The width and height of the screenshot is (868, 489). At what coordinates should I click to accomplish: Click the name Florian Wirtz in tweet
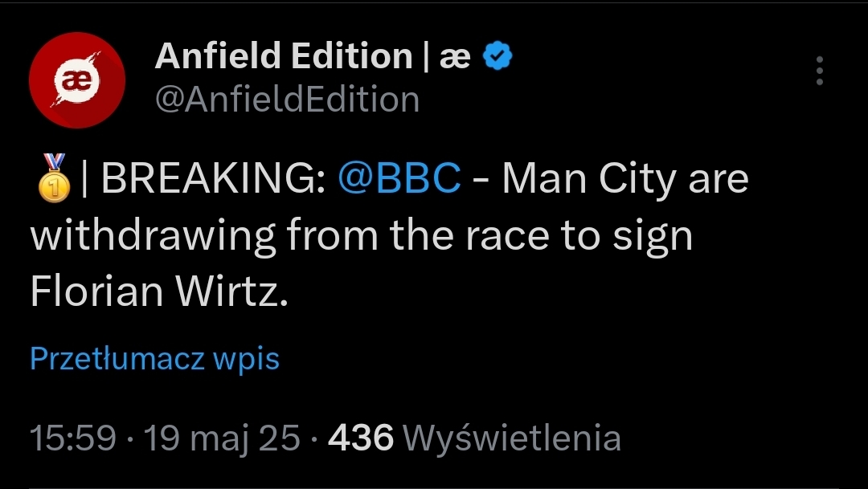click(158, 293)
